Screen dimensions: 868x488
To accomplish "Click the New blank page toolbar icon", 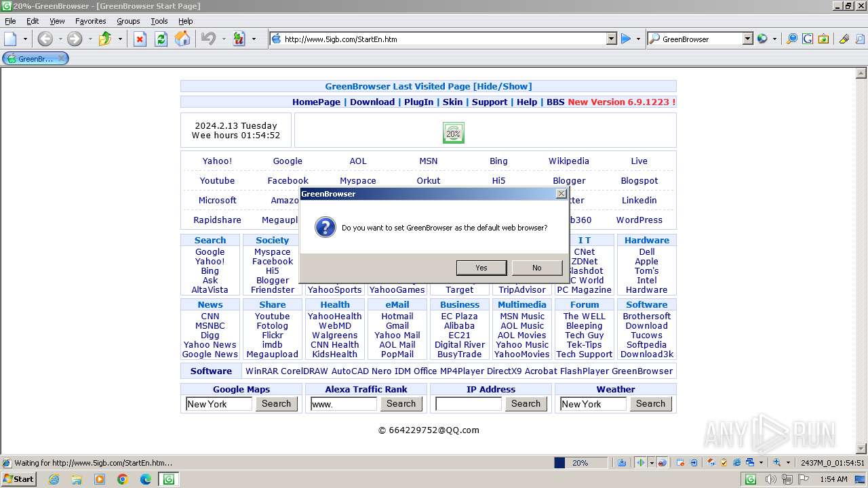I will point(10,39).
